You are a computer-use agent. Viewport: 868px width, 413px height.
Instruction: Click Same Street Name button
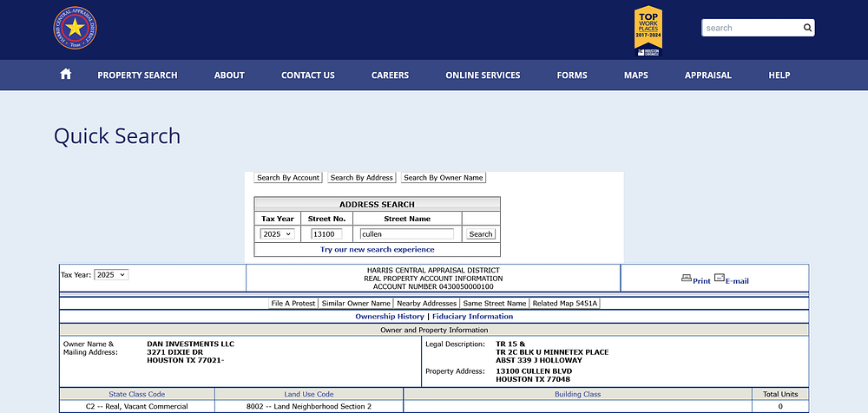495,304
